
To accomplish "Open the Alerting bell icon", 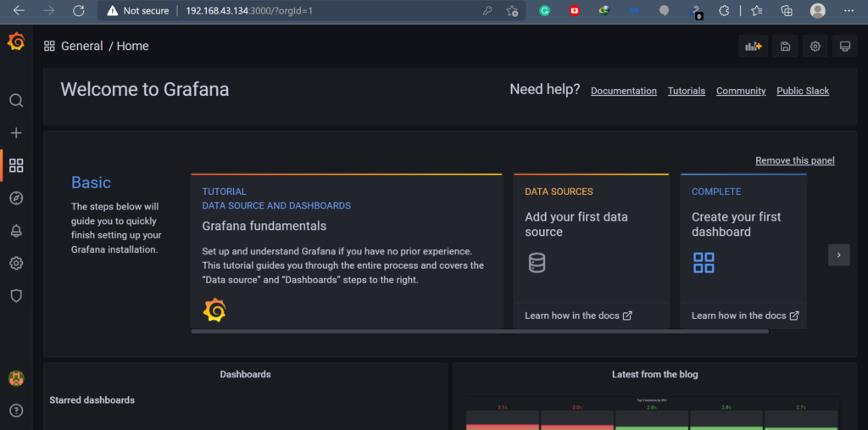I will [16, 231].
